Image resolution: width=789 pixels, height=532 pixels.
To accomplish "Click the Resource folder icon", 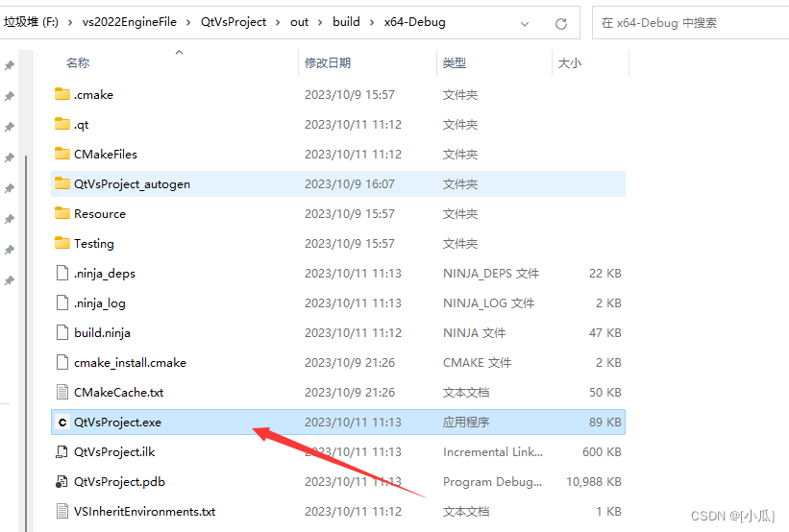I will 62,214.
